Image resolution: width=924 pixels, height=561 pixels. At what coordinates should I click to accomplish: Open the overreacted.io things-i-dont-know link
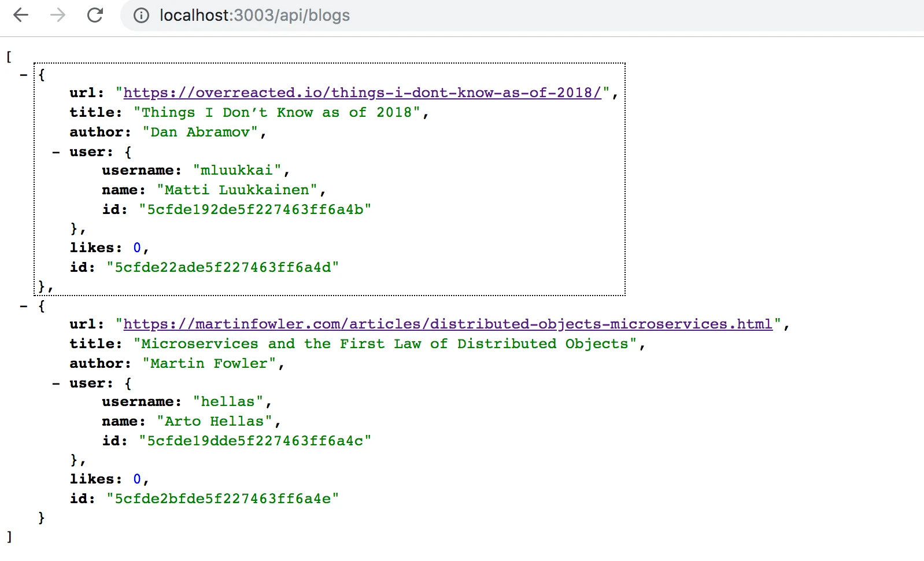tap(363, 93)
